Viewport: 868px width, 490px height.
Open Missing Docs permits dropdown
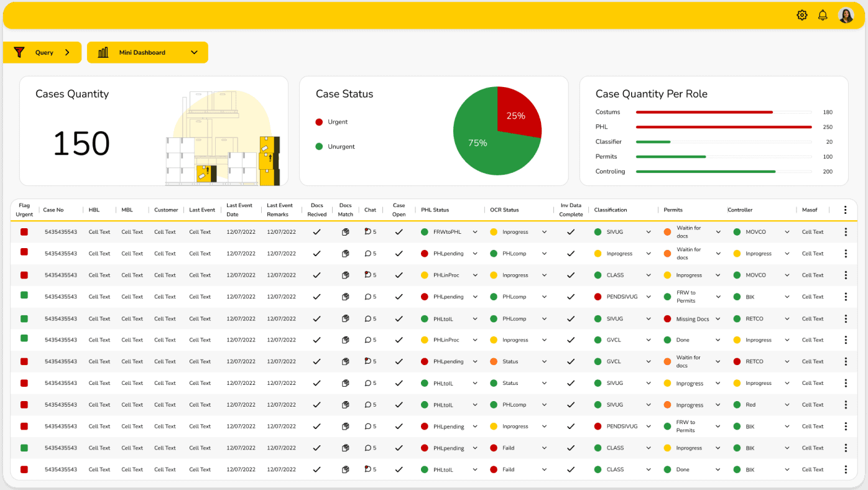point(718,319)
